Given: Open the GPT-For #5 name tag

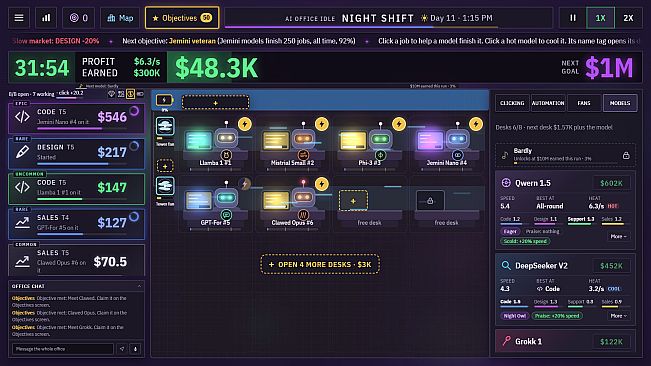Looking at the screenshot, I should pos(215,223).
